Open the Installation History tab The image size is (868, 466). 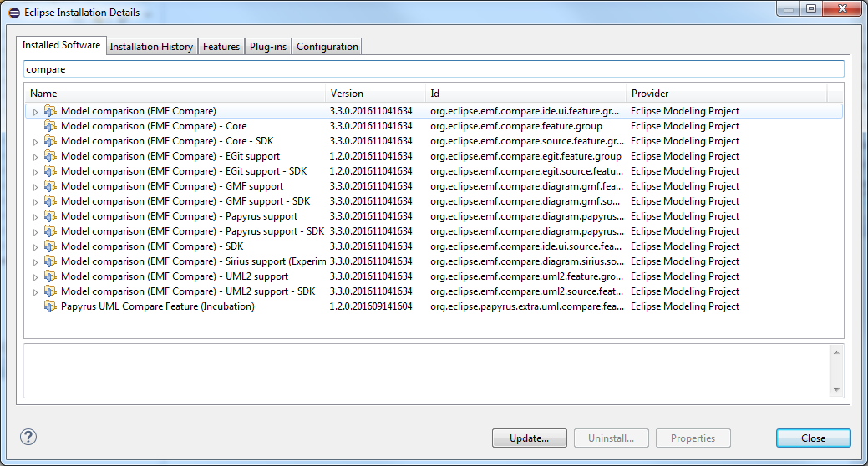click(x=151, y=47)
